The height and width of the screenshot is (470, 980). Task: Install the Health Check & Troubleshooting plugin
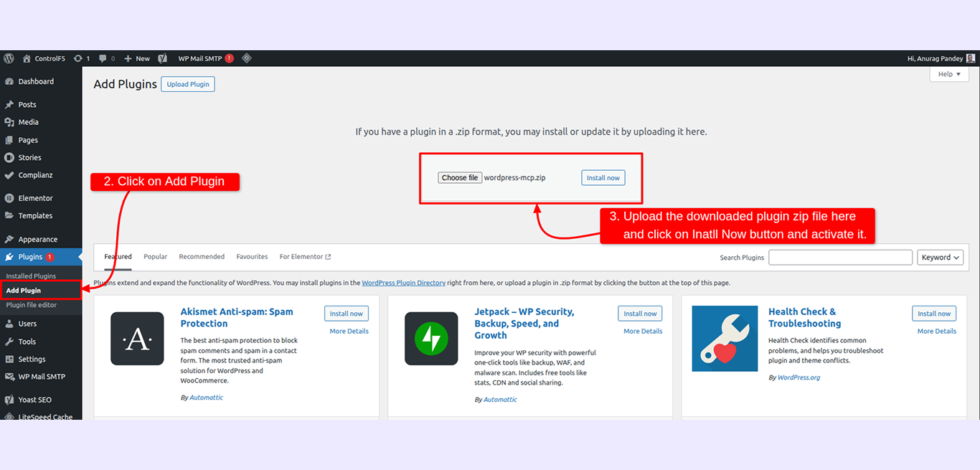(934, 314)
